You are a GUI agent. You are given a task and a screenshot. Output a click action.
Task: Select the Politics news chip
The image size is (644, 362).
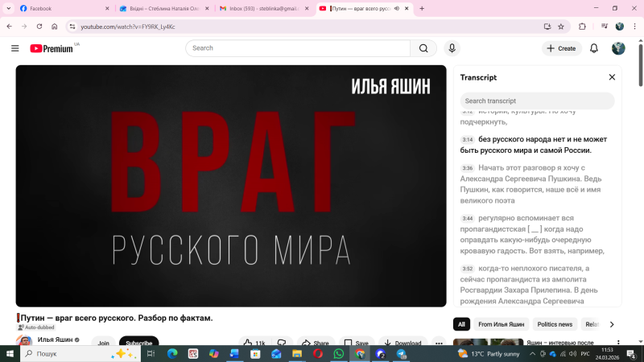click(555, 324)
